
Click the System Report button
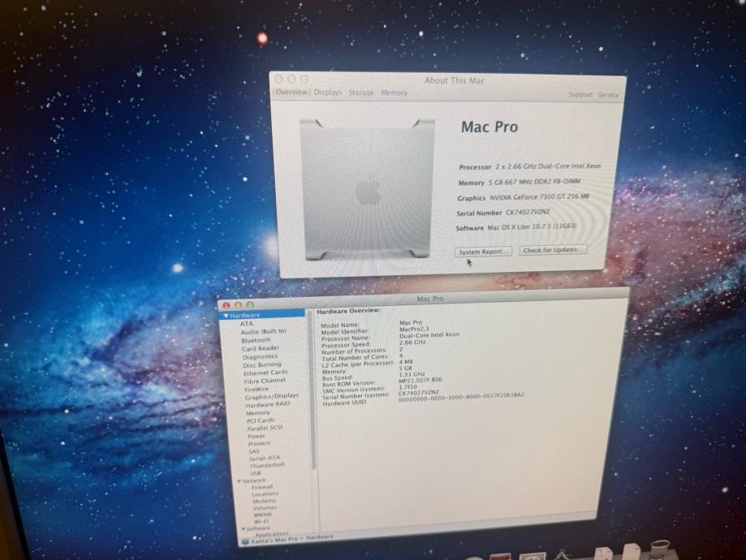[x=483, y=252]
